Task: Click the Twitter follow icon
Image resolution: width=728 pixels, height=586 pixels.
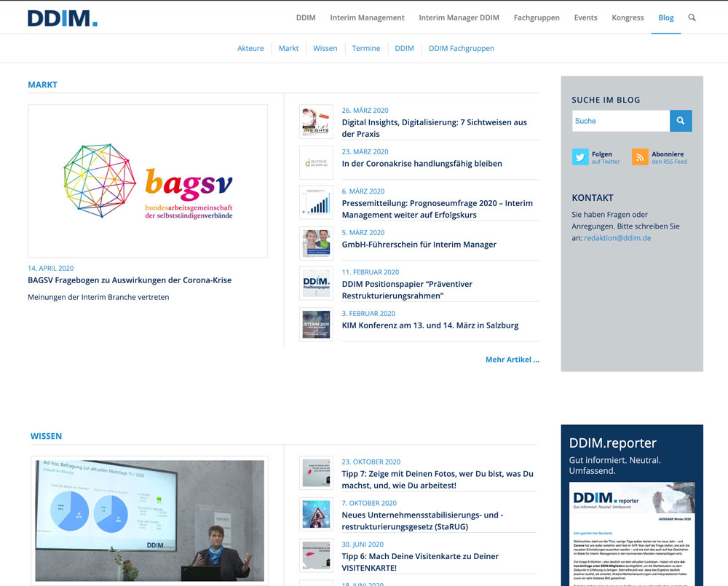Action: (x=580, y=157)
